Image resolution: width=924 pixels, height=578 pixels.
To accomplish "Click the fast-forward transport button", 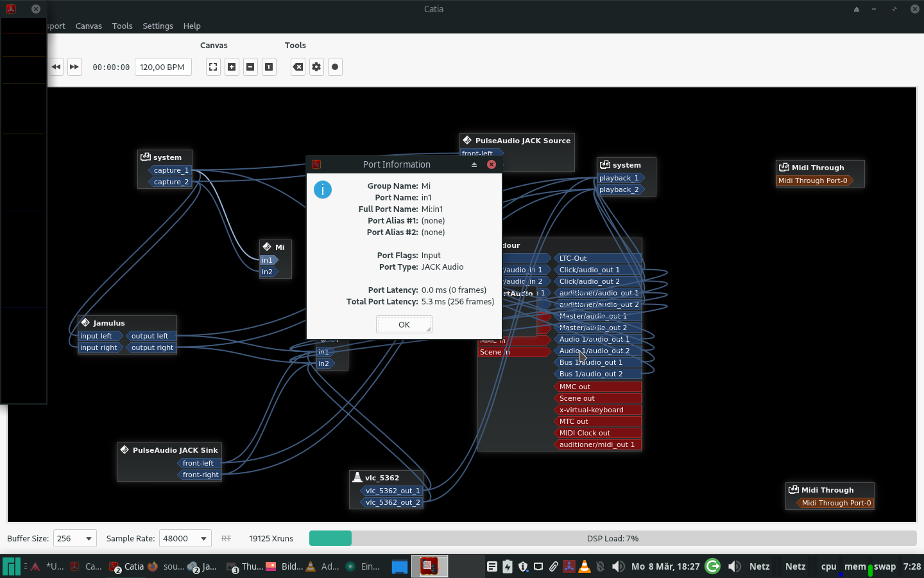I will [74, 67].
